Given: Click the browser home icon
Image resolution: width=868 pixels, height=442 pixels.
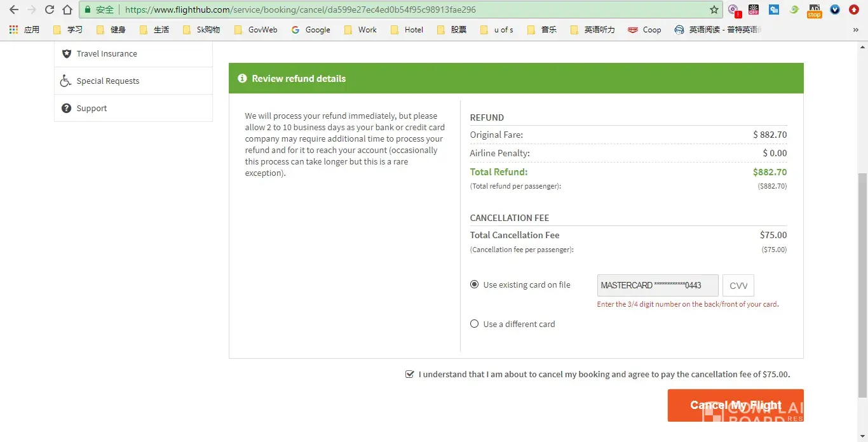Looking at the screenshot, I should [67, 10].
